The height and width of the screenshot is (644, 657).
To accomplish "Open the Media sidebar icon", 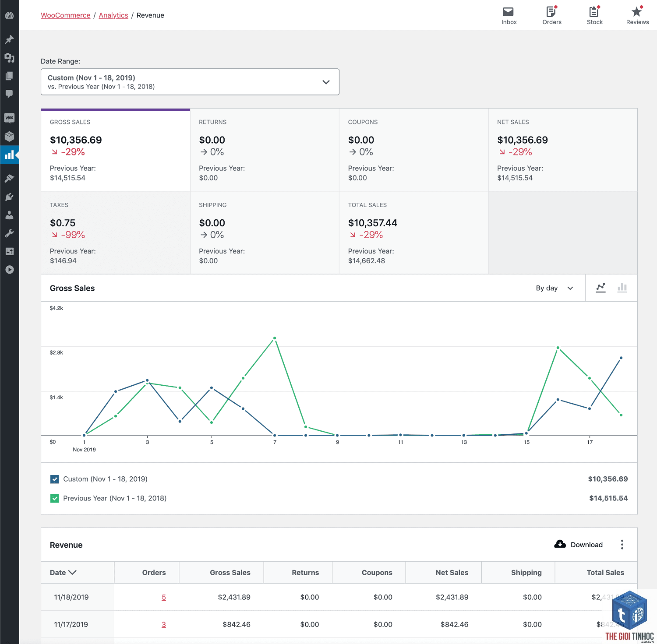I will [x=9, y=58].
